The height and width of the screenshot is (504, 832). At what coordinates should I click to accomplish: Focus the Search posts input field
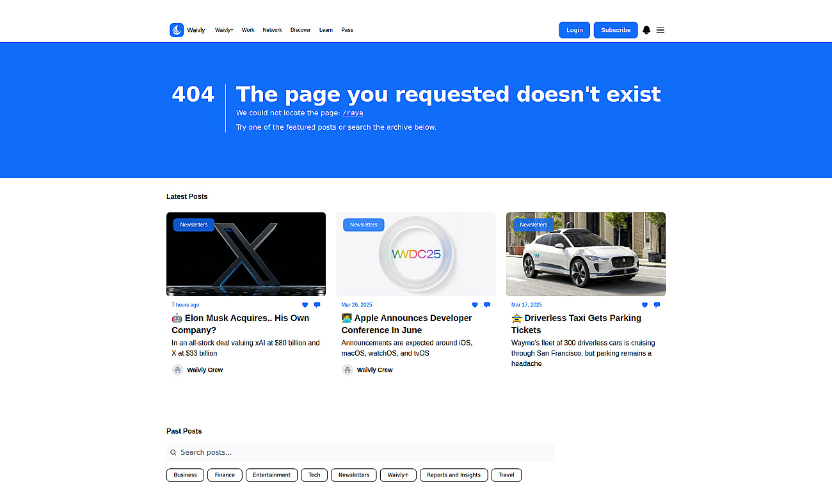click(x=360, y=453)
